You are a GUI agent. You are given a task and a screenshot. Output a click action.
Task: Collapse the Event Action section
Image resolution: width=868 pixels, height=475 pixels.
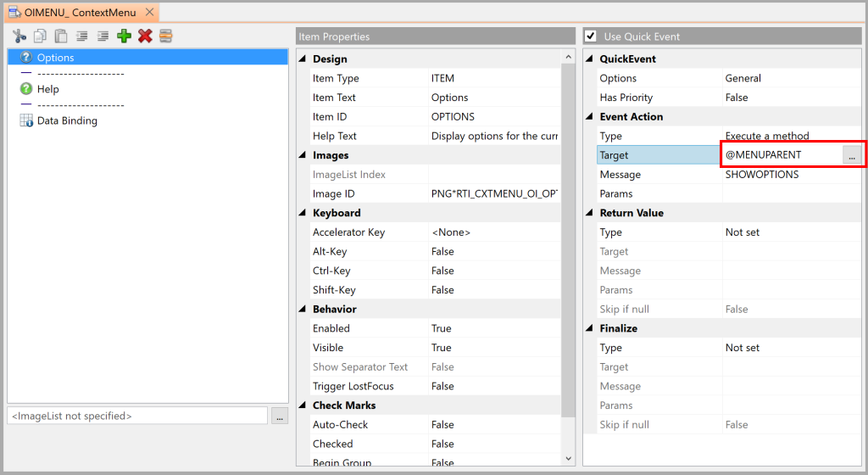coord(589,116)
